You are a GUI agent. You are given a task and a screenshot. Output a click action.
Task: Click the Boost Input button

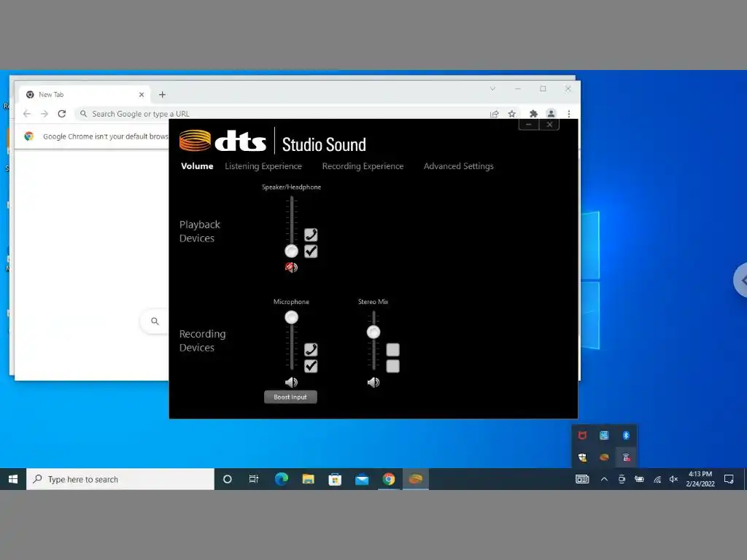(x=290, y=397)
